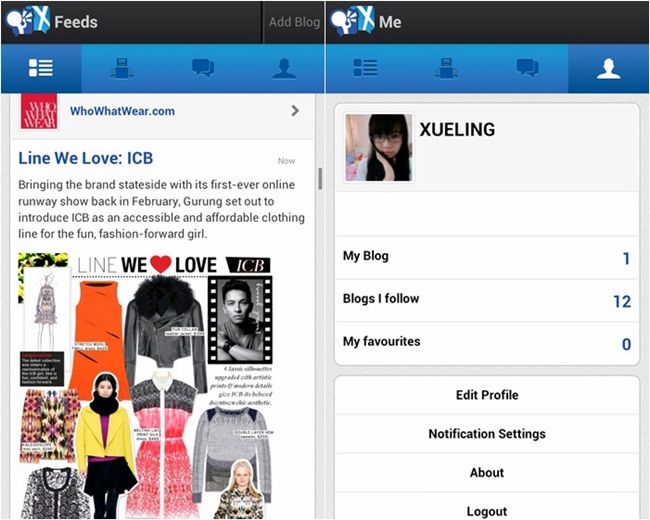The width and height of the screenshot is (650, 520).
Task: Open Notification Settings
Action: click(x=487, y=434)
